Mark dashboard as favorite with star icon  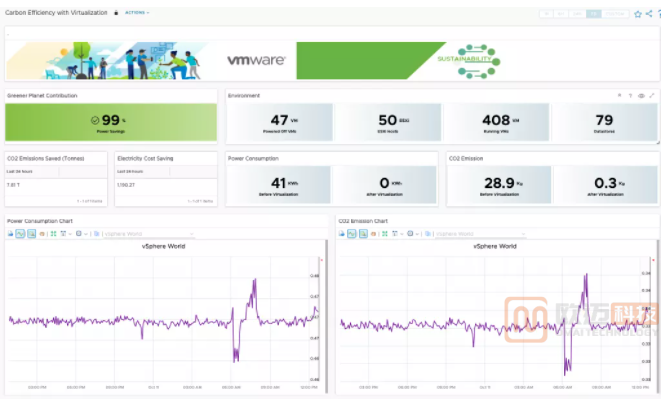coord(638,14)
